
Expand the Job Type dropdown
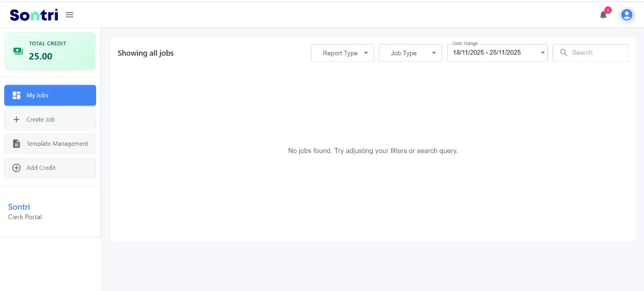click(411, 53)
